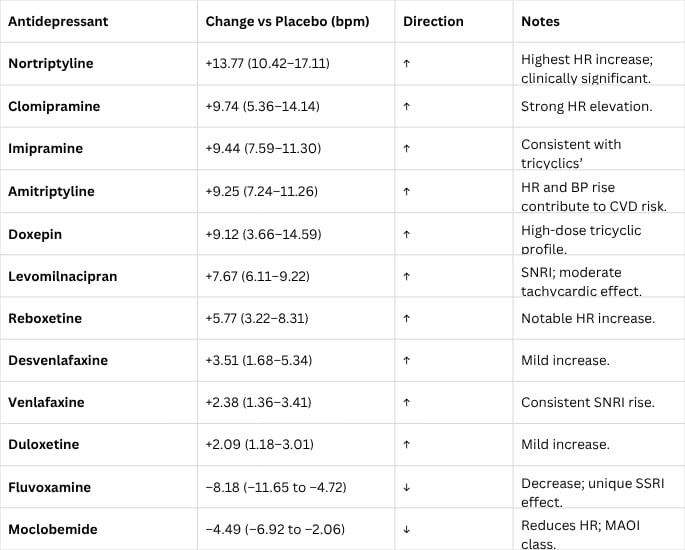Click the Nortriptyline drug name cell
Screen dimensions: 685x550
[51, 64]
